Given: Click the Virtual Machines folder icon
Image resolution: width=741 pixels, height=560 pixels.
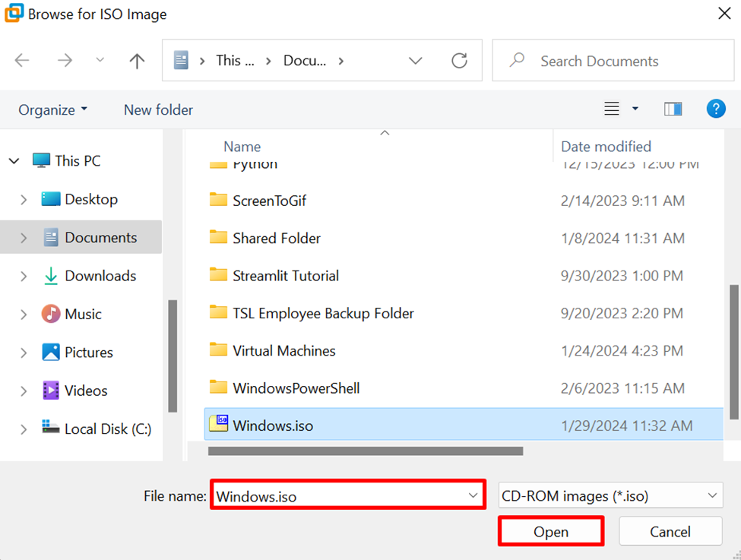Looking at the screenshot, I should [x=218, y=350].
